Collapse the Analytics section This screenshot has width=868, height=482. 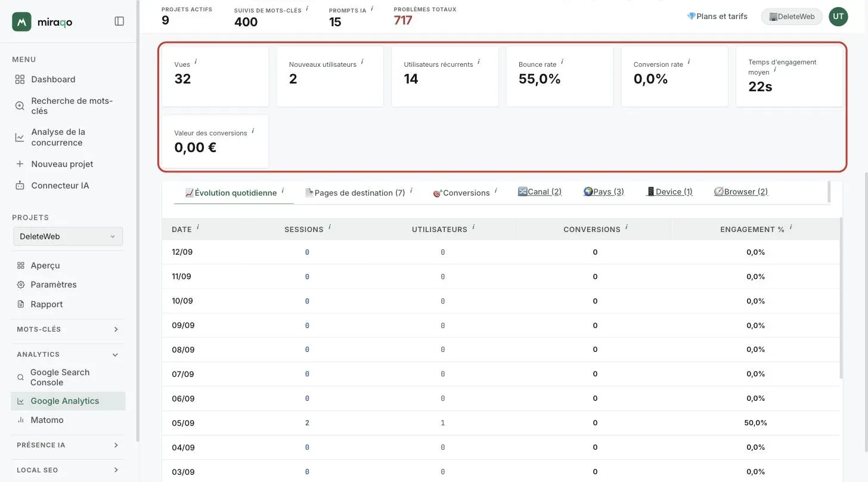[68, 354]
